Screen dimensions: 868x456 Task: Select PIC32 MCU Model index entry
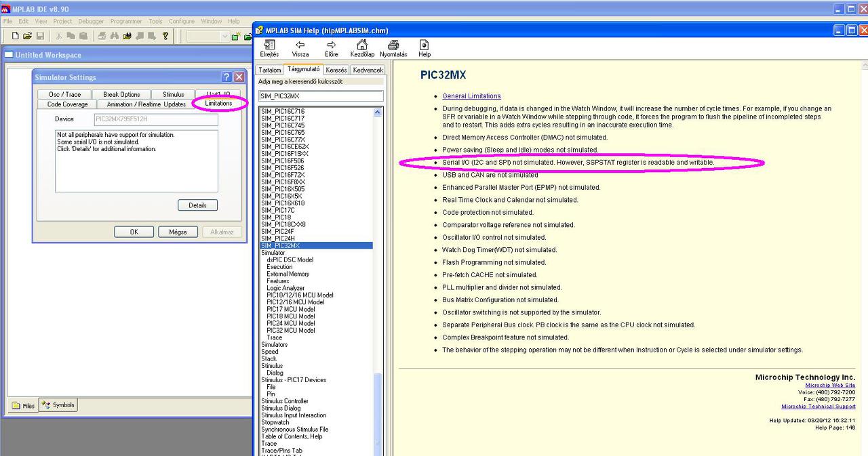click(x=291, y=331)
